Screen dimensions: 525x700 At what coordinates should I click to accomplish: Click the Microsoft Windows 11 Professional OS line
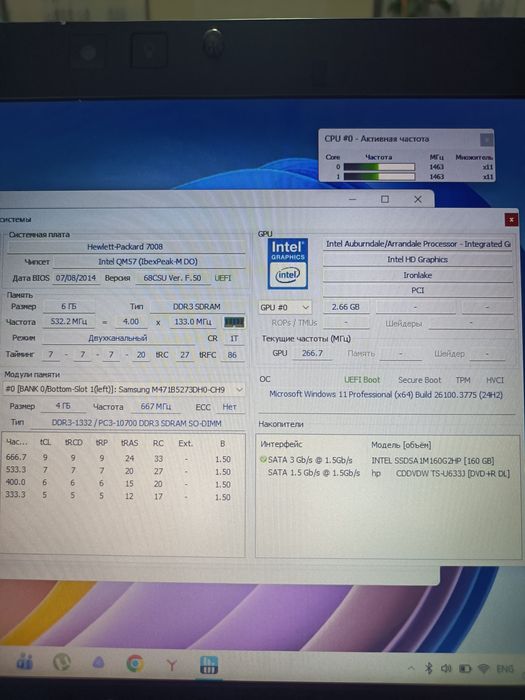tap(386, 395)
